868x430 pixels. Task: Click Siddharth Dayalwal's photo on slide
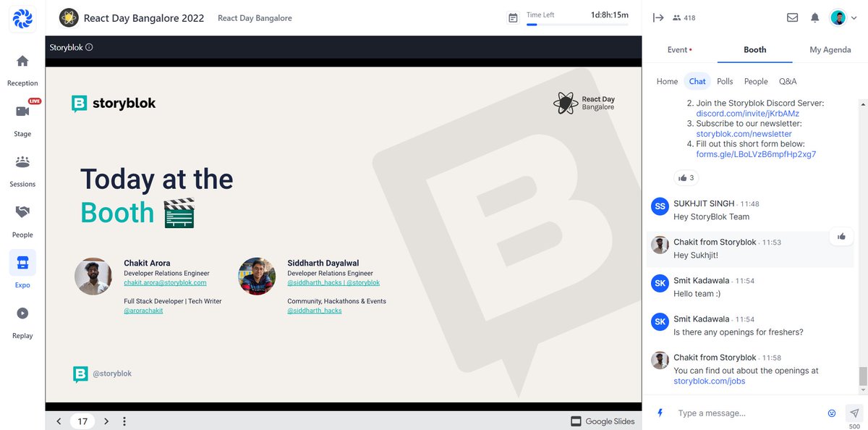pos(257,276)
